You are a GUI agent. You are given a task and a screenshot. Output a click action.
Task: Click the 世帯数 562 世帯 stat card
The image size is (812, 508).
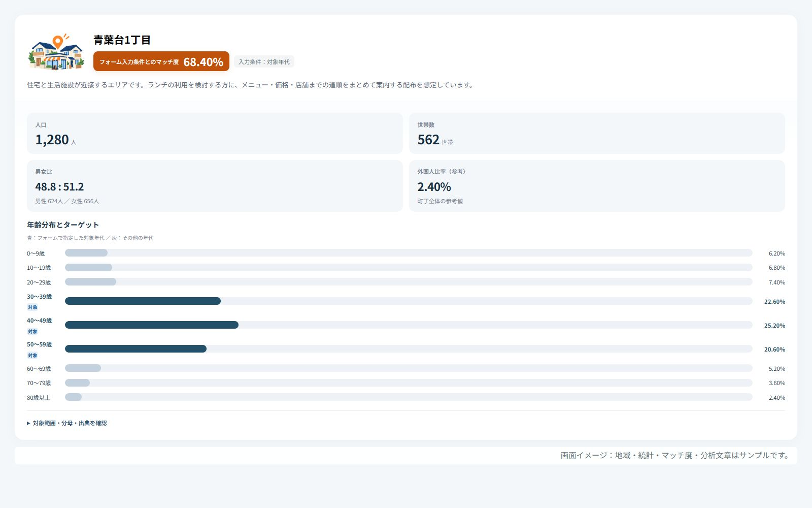597,134
